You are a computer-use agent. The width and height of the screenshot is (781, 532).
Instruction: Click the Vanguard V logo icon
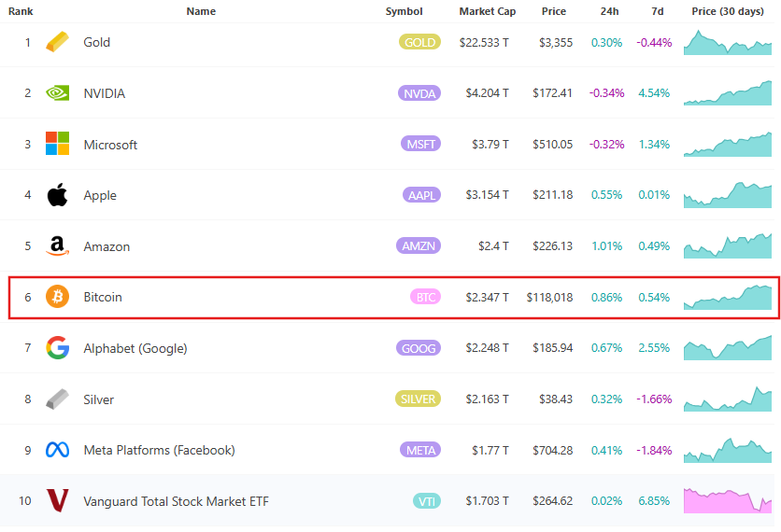[x=57, y=500]
